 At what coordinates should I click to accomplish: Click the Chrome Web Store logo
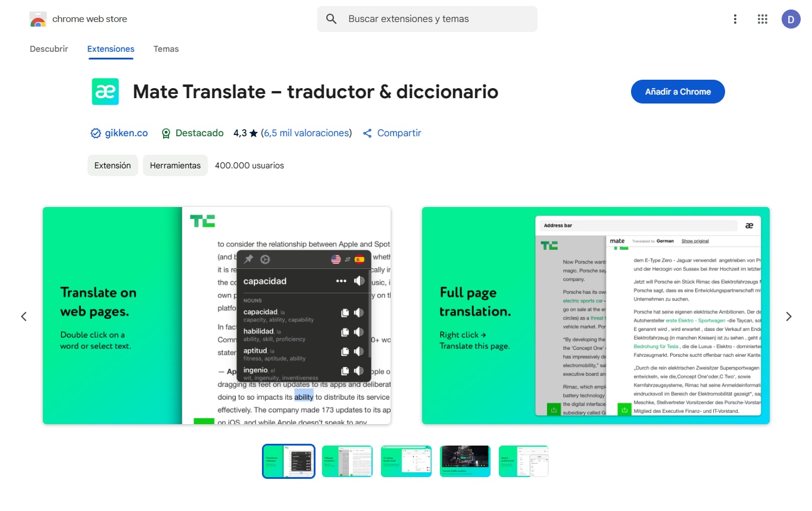38,19
